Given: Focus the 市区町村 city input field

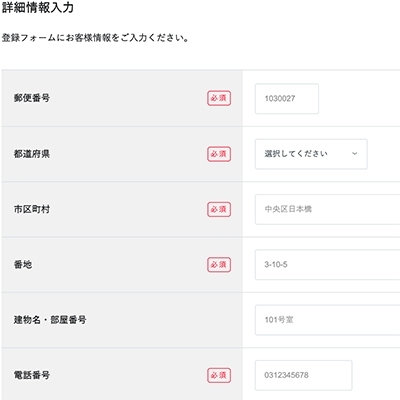Looking at the screenshot, I should pyautogui.click(x=328, y=209).
